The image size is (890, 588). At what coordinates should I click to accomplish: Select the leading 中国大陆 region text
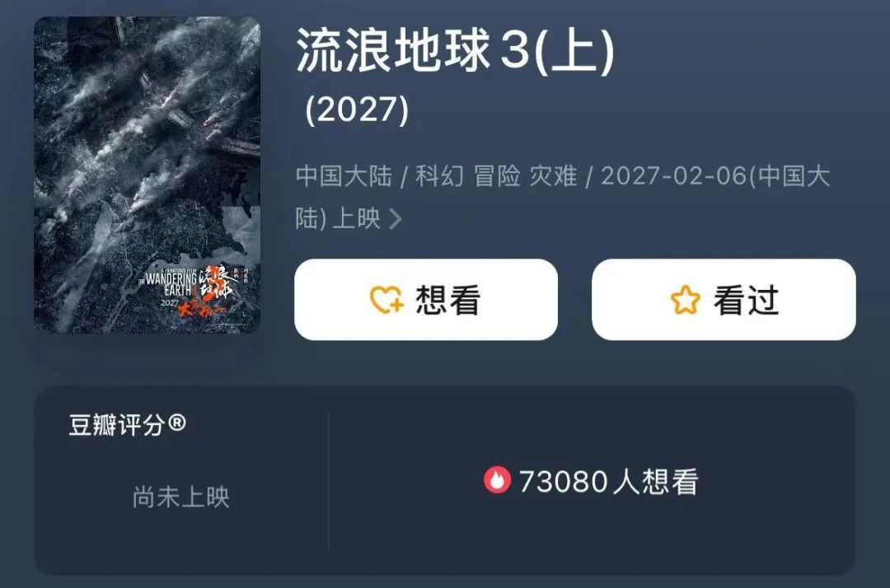pos(344,175)
